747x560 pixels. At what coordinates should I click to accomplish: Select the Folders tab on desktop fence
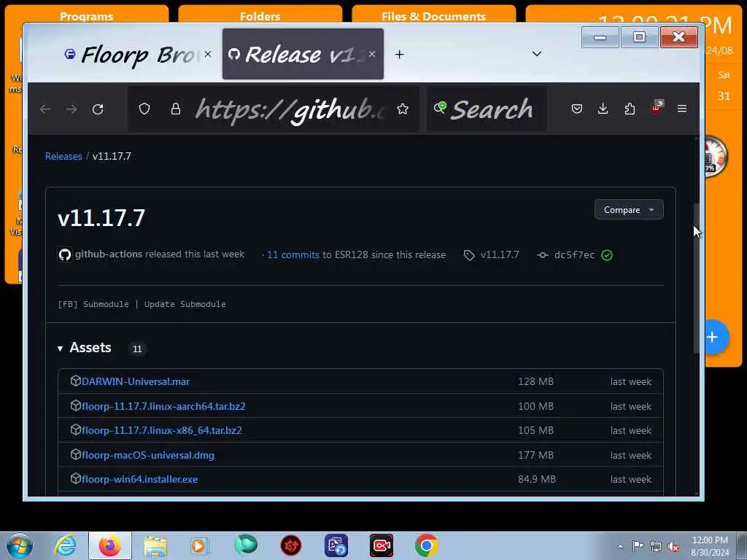(x=260, y=16)
